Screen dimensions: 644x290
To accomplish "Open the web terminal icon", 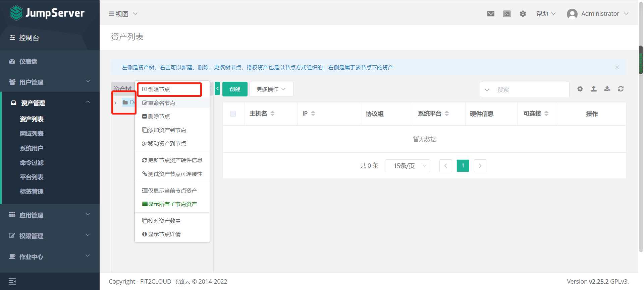I will [x=507, y=14].
